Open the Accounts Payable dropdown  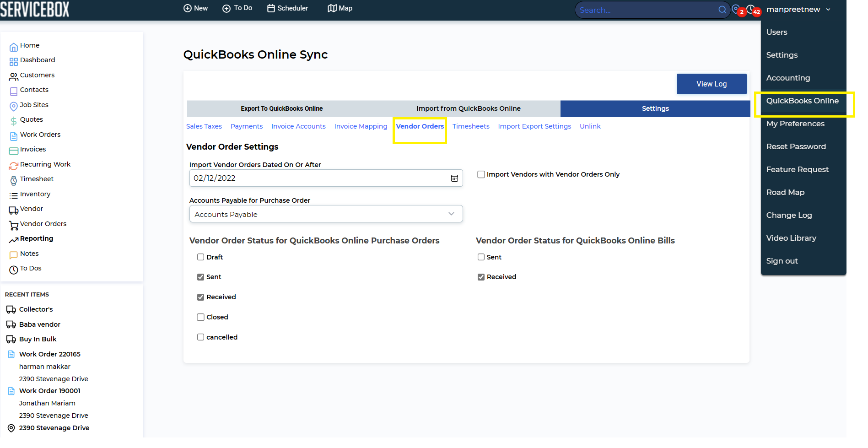pos(326,214)
